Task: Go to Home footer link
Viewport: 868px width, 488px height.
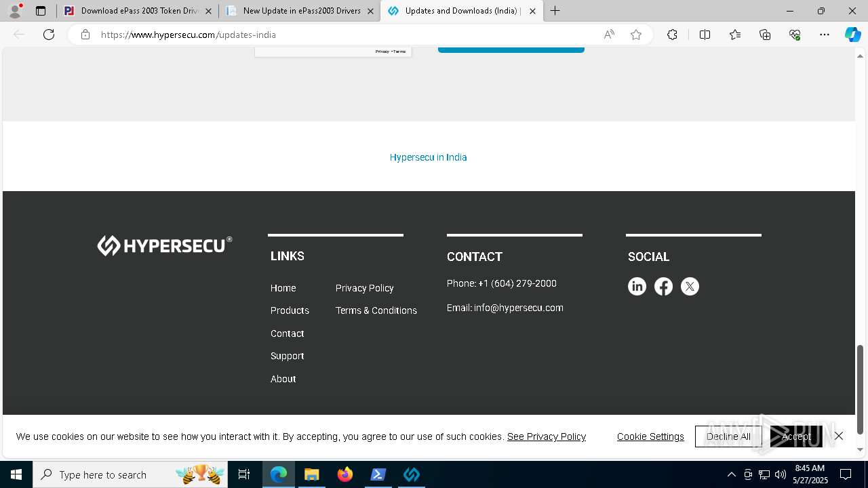Action: tap(283, 288)
